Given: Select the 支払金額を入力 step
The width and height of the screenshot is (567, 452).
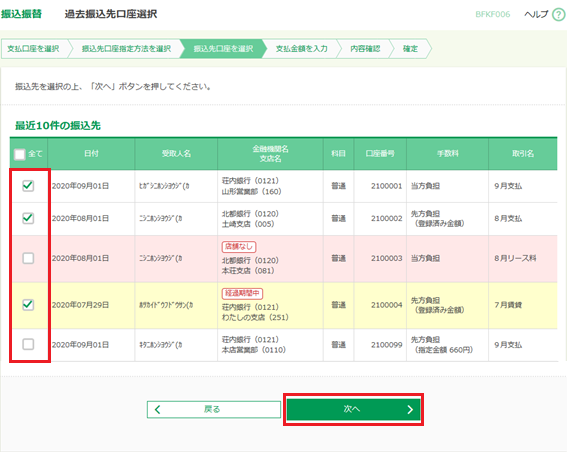Looking at the screenshot, I should tap(302, 49).
